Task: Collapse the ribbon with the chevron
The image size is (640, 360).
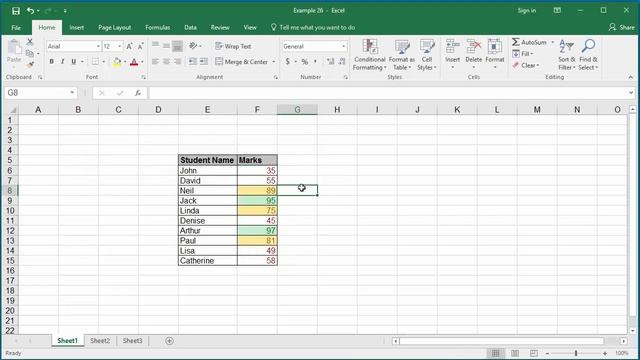Action: (631, 77)
